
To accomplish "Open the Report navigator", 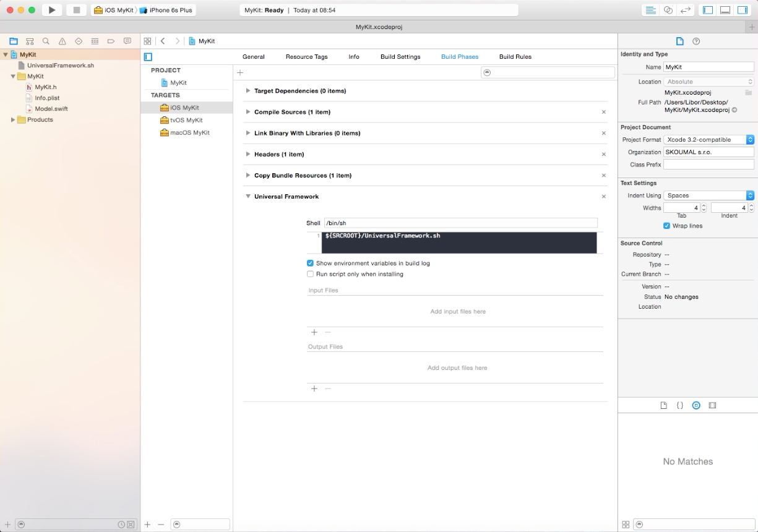I will point(127,41).
